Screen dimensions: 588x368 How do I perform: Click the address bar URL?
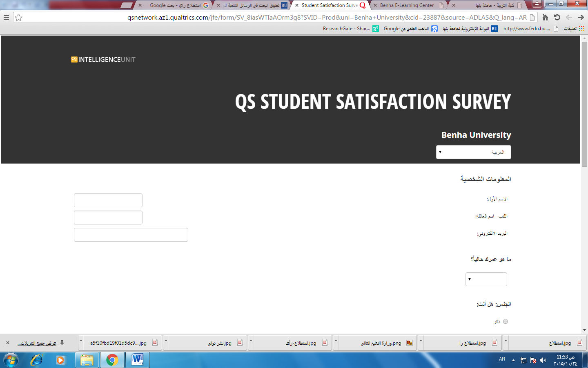coord(327,18)
